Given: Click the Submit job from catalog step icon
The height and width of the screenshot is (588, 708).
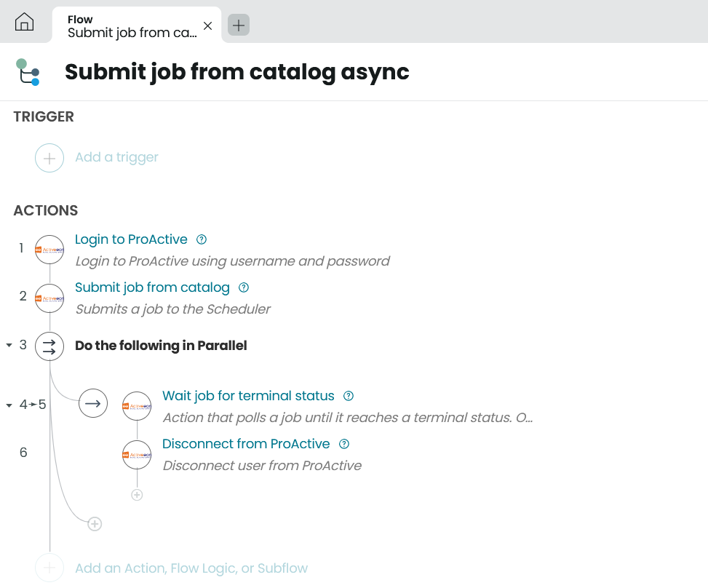Looking at the screenshot, I should [x=49, y=298].
